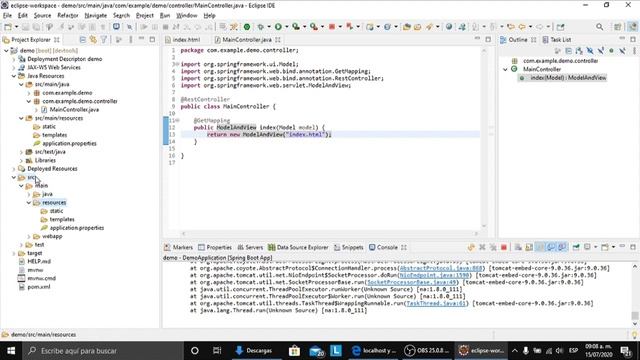Image resolution: width=640 pixels, height=360 pixels.
Task: Click the green Boot Dashboard circle icon
Action: point(247,27)
